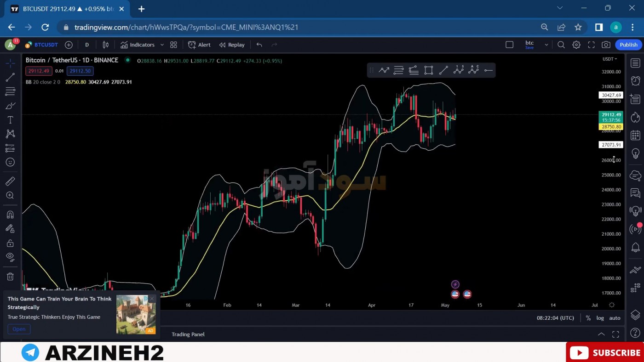The height and width of the screenshot is (362, 644).
Task: Add a symbol to compare
Action: coord(69,45)
